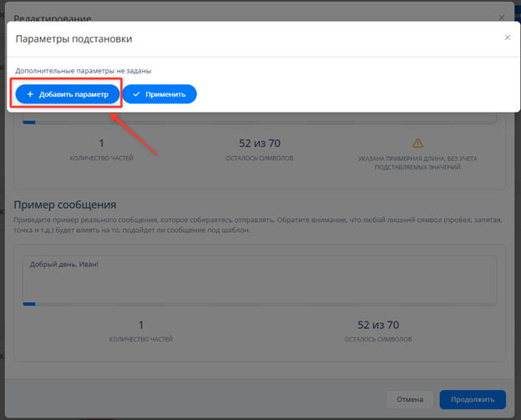Click the lower Осталось символов counter
Viewport: 521px width, 420px height.
coord(378,331)
